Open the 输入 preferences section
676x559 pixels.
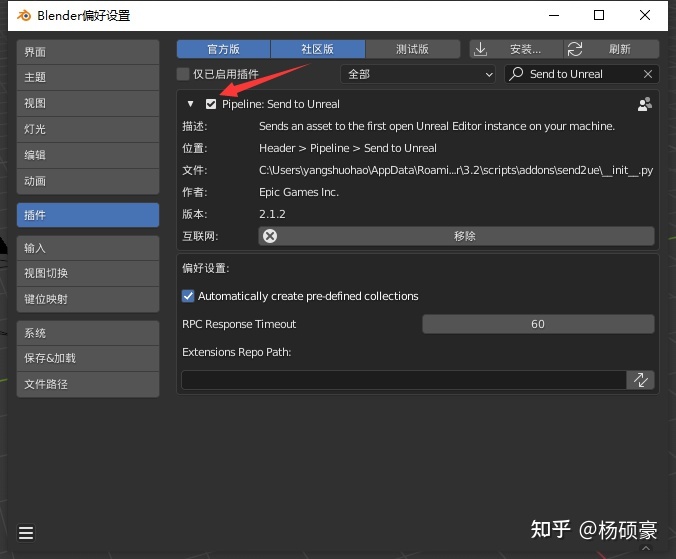88,248
